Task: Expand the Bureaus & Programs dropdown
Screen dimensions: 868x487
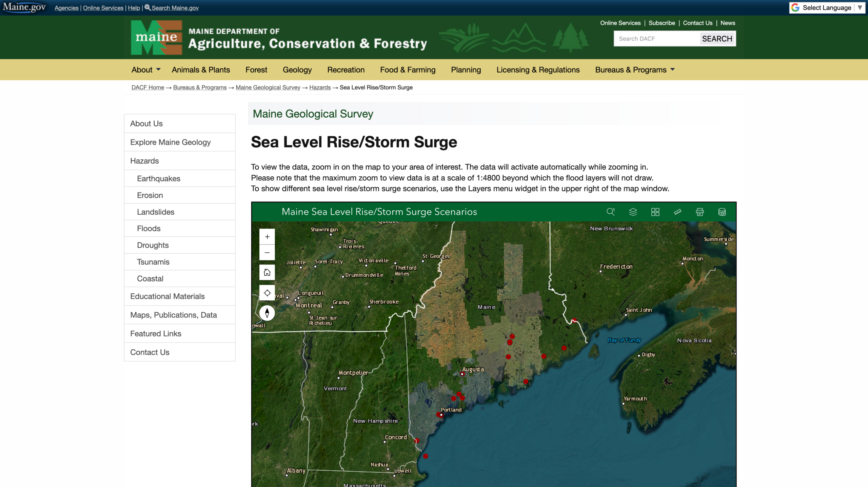Action: click(635, 70)
